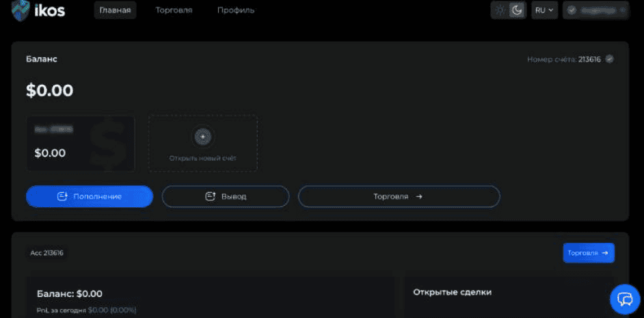Click the Номер счёта: 213616 label
This screenshot has width=644, height=318.
pos(563,59)
